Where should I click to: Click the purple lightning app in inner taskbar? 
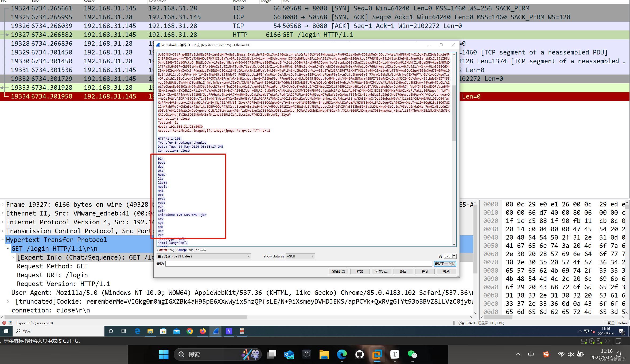coord(229,331)
